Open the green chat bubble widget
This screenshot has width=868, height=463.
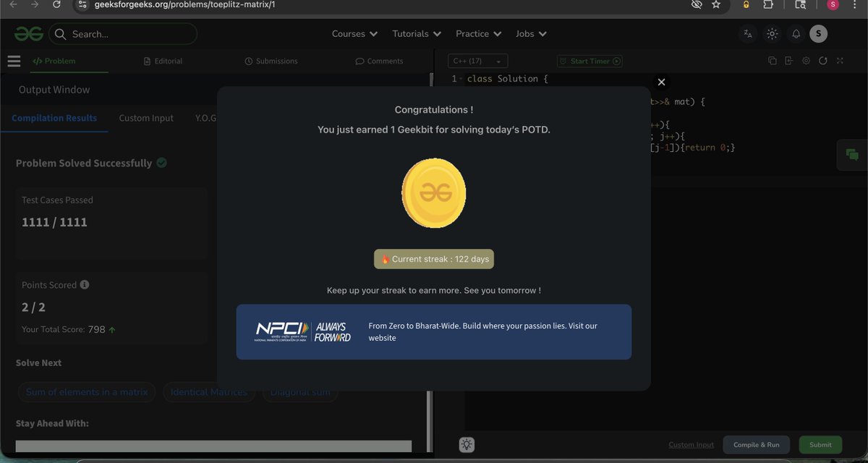(x=852, y=154)
